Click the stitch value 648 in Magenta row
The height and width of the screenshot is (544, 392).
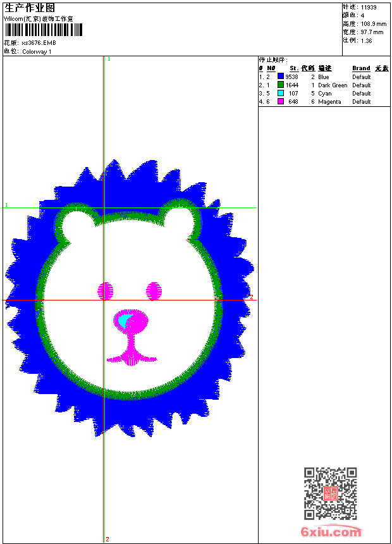[x=293, y=102]
